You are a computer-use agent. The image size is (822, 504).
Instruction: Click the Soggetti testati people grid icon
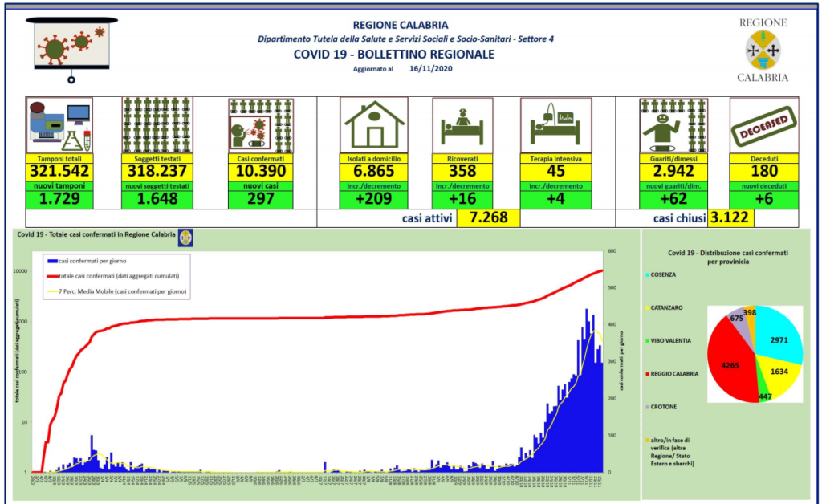pos(157,125)
